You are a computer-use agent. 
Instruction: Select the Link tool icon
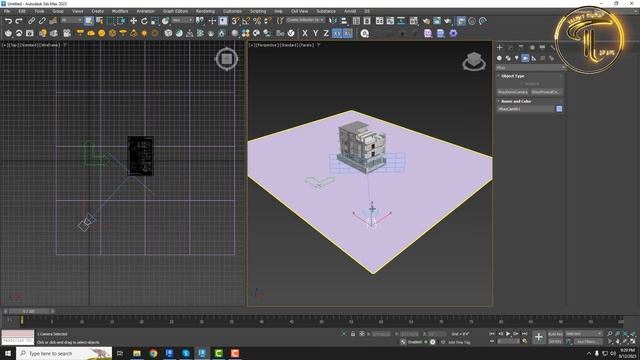point(31,21)
